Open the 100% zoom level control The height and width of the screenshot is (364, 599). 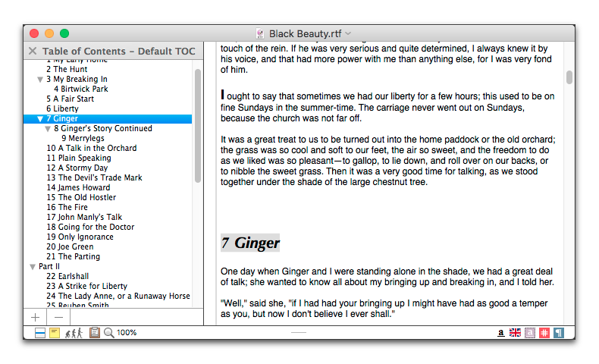127,333
